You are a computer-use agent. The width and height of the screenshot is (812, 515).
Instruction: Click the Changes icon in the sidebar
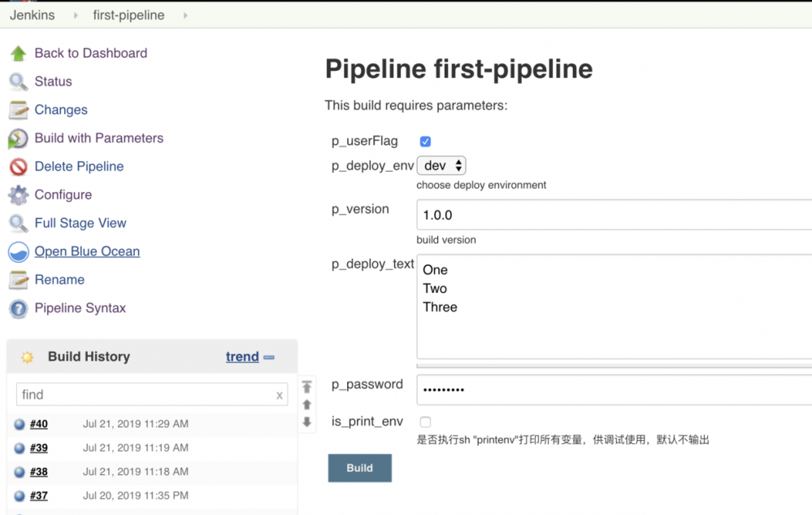click(18, 110)
